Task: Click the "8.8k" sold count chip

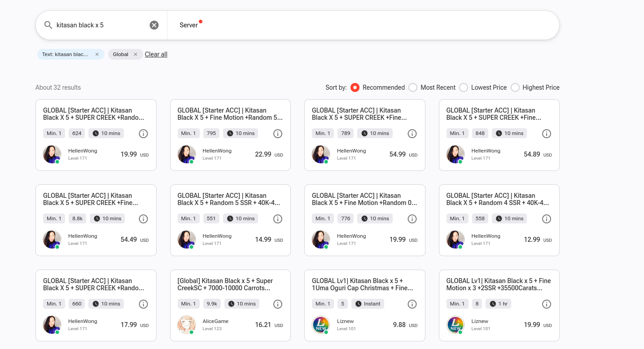Action: coord(78,218)
